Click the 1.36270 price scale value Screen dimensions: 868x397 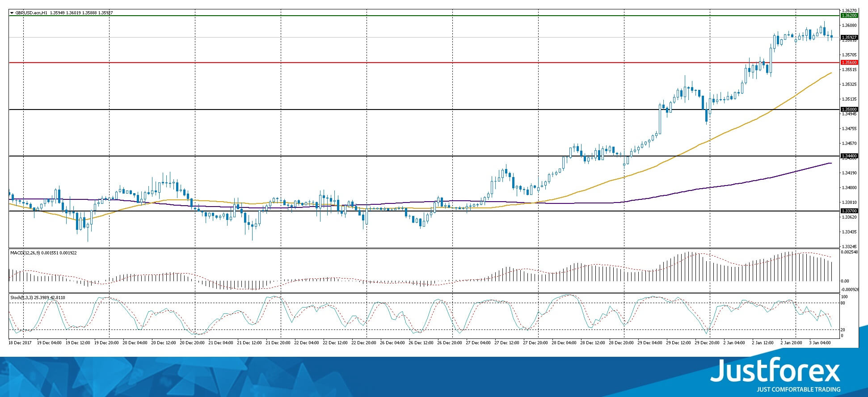pyautogui.click(x=849, y=10)
